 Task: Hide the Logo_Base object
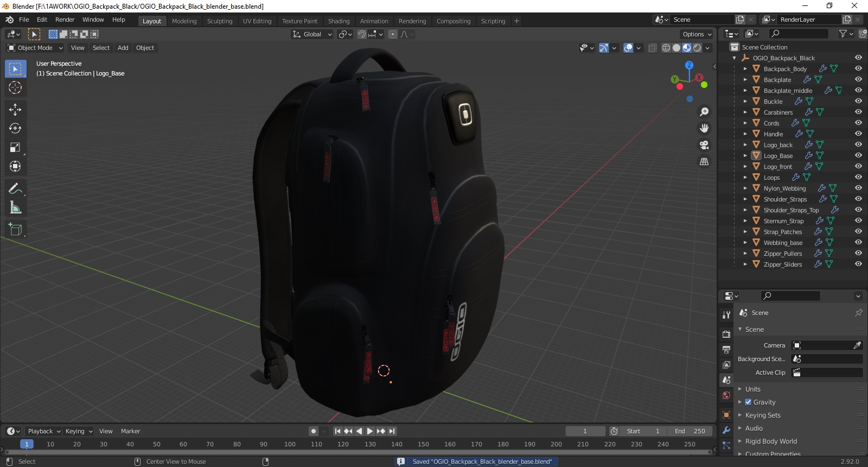pyautogui.click(x=858, y=156)
